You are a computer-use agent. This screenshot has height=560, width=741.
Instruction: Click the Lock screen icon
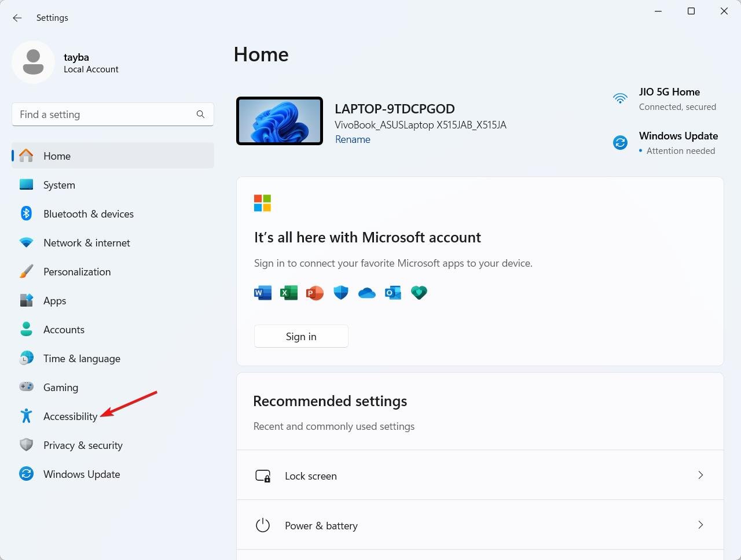263,476
